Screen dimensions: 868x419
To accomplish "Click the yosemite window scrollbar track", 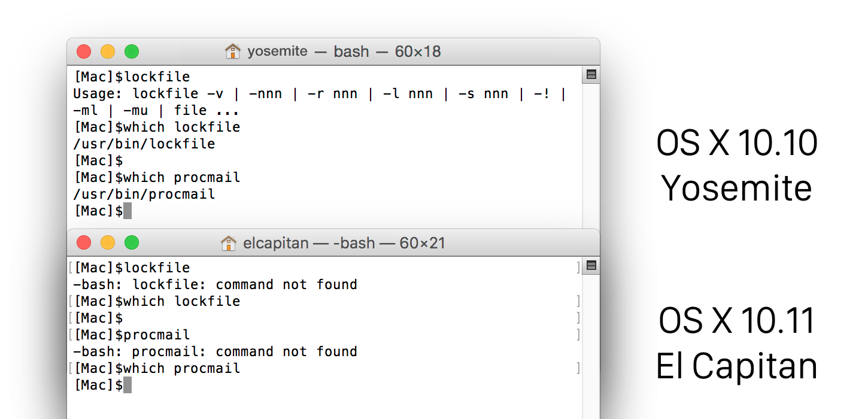I will 591,156.
